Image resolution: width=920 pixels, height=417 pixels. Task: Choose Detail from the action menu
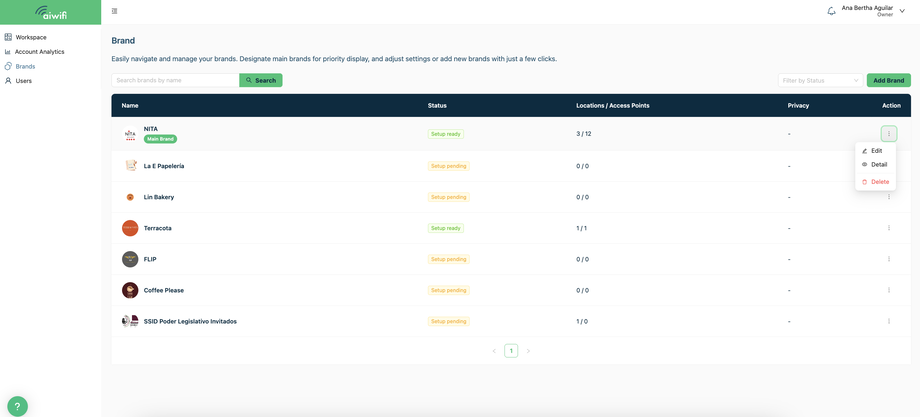[875, 165]
